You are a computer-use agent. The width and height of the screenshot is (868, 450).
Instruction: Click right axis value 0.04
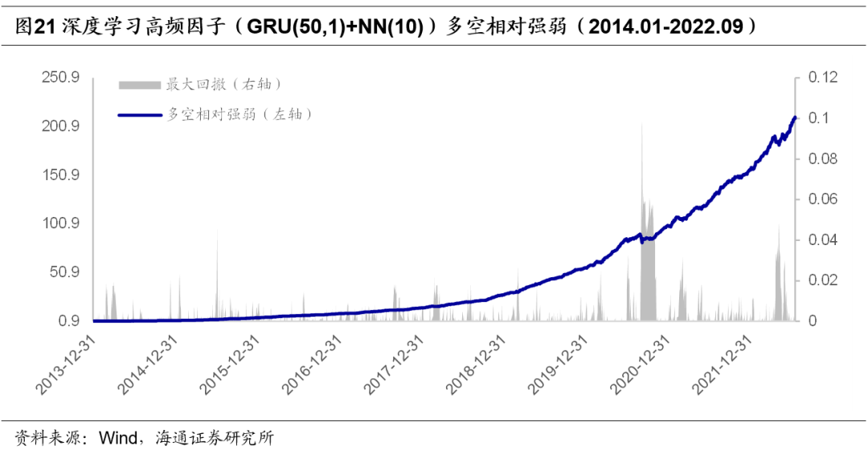tap(823, 239)
